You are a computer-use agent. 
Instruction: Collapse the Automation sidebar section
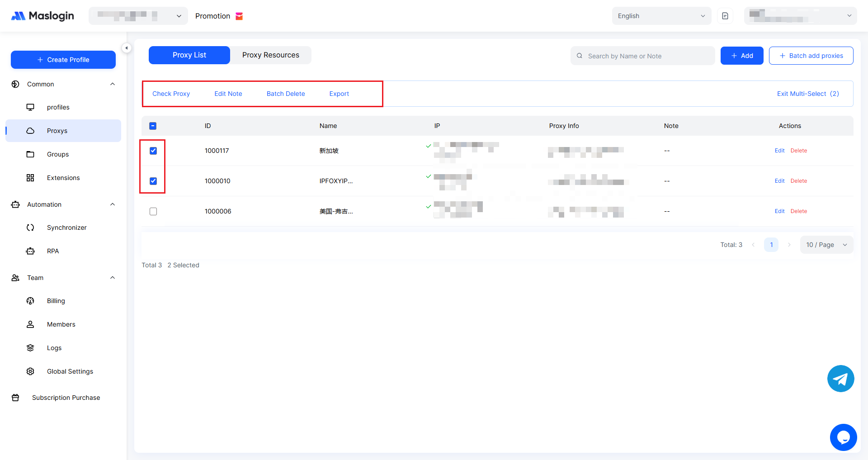[x=113, y=204]
